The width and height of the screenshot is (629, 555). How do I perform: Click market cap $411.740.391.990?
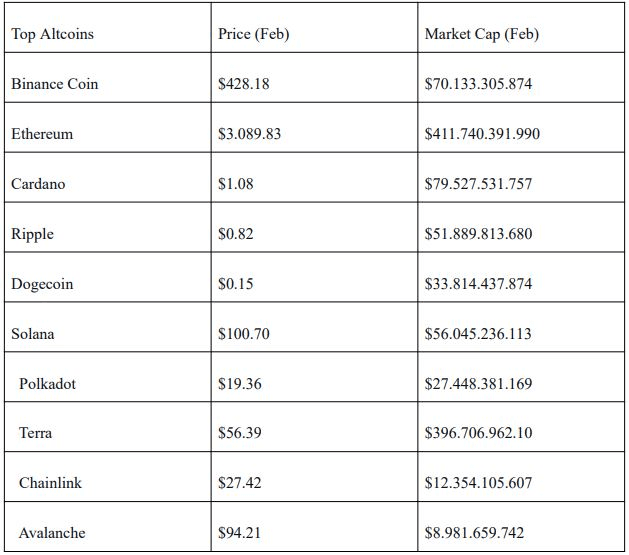coord(482,134)
